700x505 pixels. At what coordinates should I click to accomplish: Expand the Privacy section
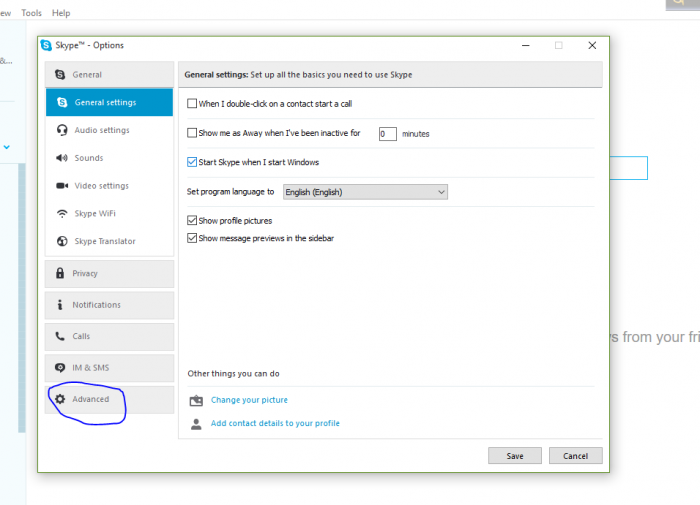109,273
